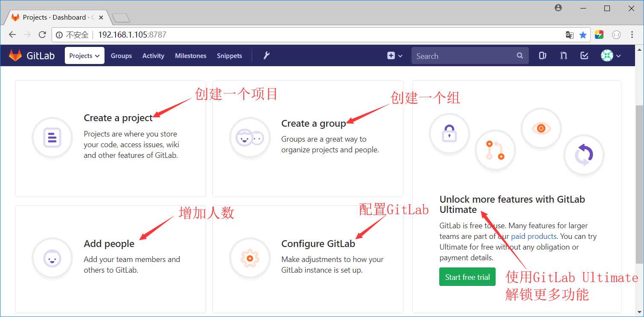Click the Unlock more features heading
The height and width of the screenshot is (317, 644).
(512, 204)
